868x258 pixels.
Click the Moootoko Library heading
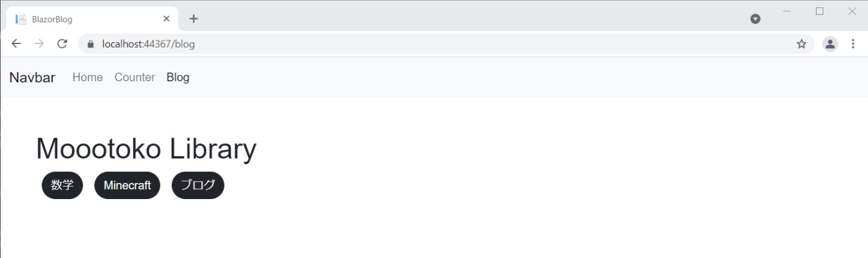coord(146,149)
